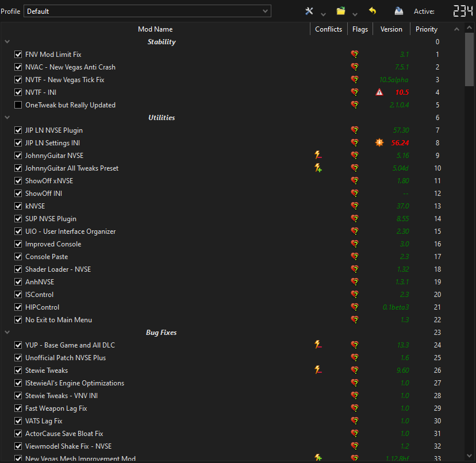Disable No Exit to Main Menu checkbox
Screen dimensions: 476x463
(18, 320)
